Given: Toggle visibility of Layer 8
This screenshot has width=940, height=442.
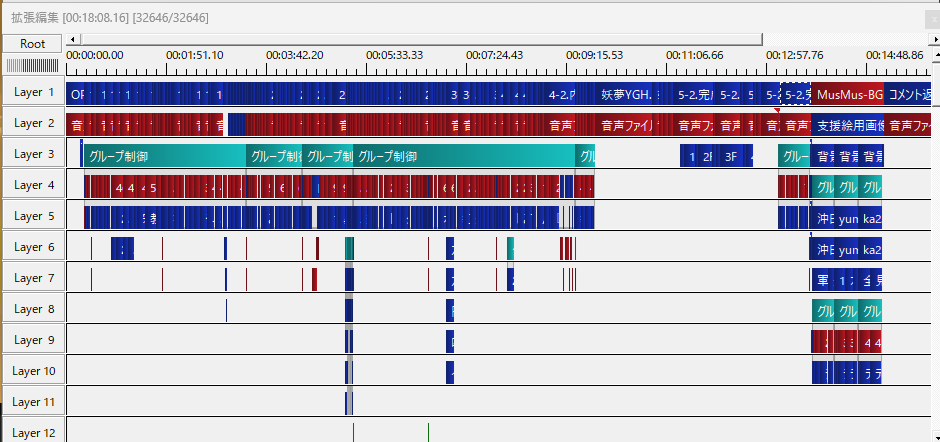Looking at the screenshot, I should pyautogui.click(x=33, y=309).
